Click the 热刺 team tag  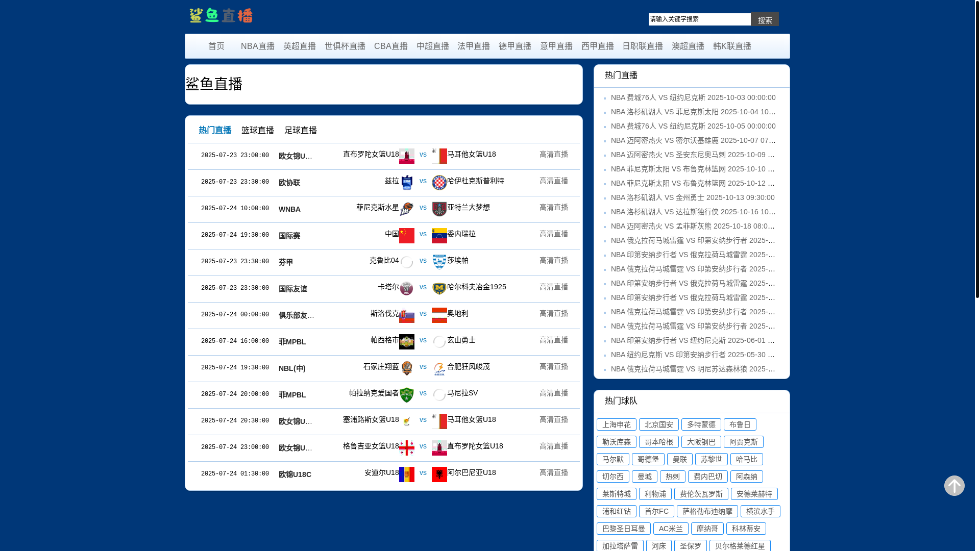(x=672, y=477)
